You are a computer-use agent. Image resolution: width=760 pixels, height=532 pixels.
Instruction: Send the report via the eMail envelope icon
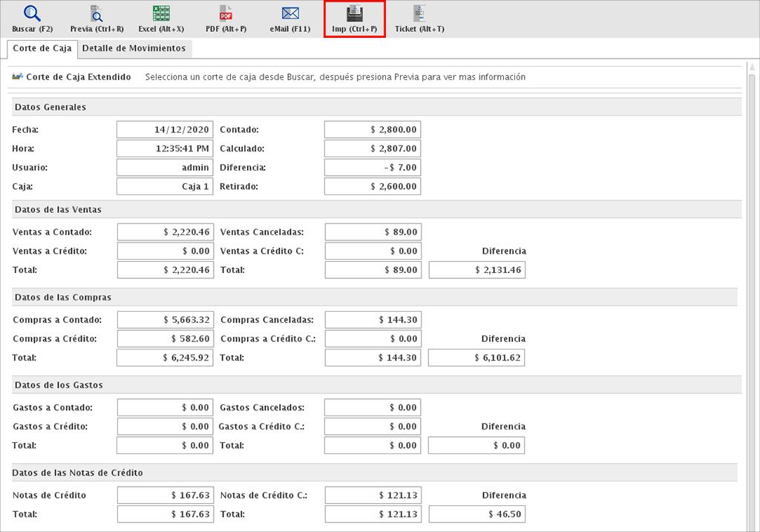point(290,14)
